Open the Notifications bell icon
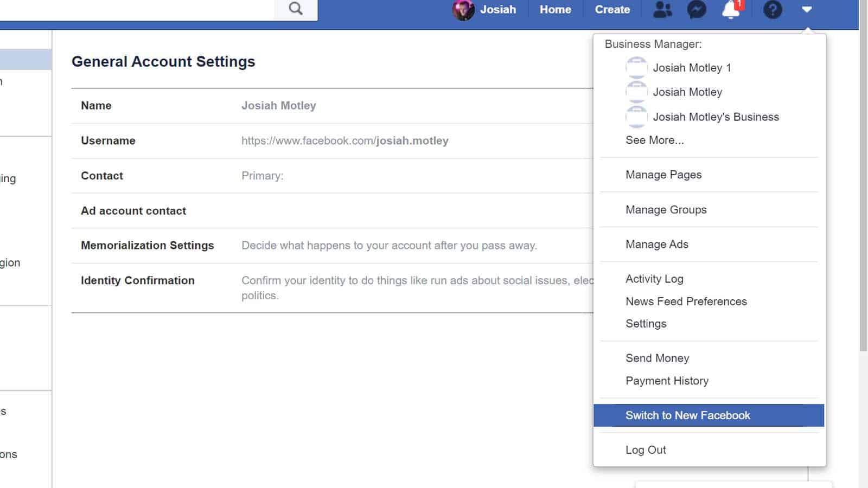The width and height of the screenshot is (868, 488). [731, 9]
